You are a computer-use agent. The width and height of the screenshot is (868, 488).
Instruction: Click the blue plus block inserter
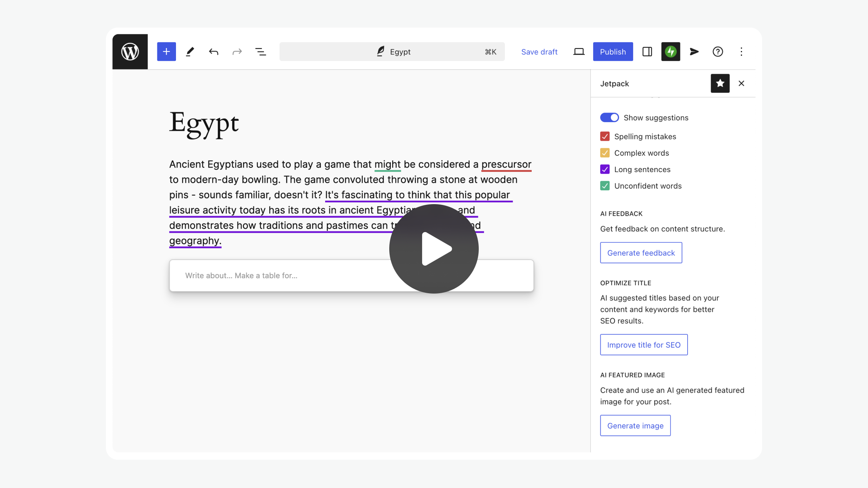pos(166,51)
